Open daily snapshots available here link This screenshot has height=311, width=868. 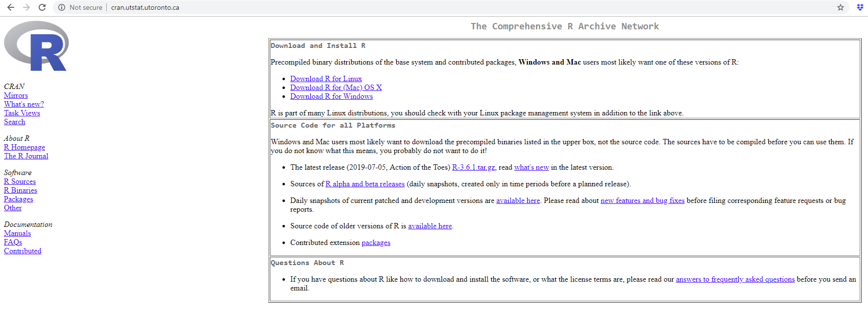click(518, 200)
